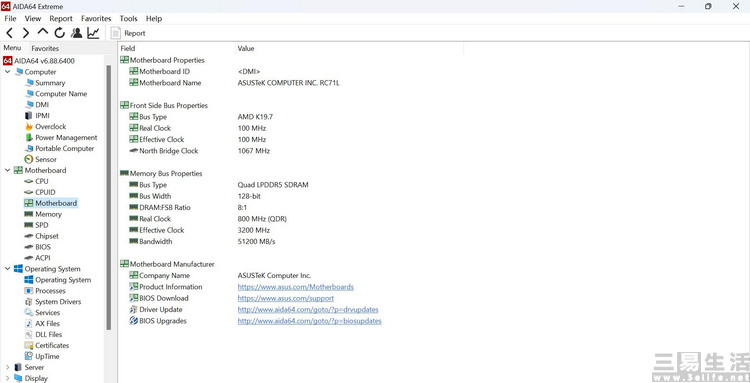Open the drvupdates Driver Update link

(308, 310)
